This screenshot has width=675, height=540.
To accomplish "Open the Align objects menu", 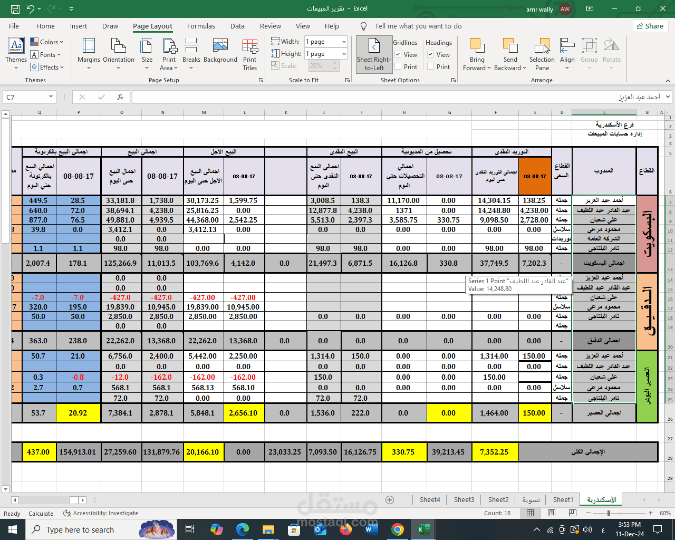I will pyautogui.click(x=567, y=51).
